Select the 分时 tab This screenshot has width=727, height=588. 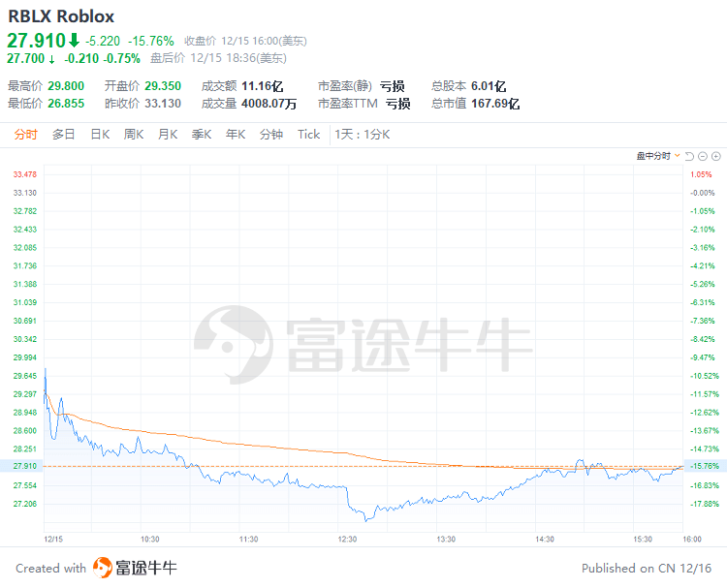[x=25, y=135]
